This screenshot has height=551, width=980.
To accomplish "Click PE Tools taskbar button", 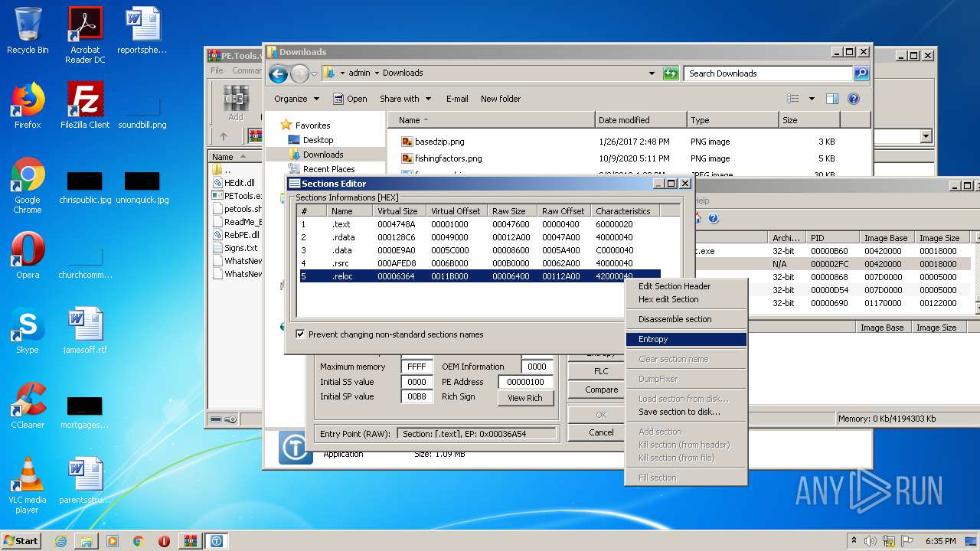I will [217, 541].
